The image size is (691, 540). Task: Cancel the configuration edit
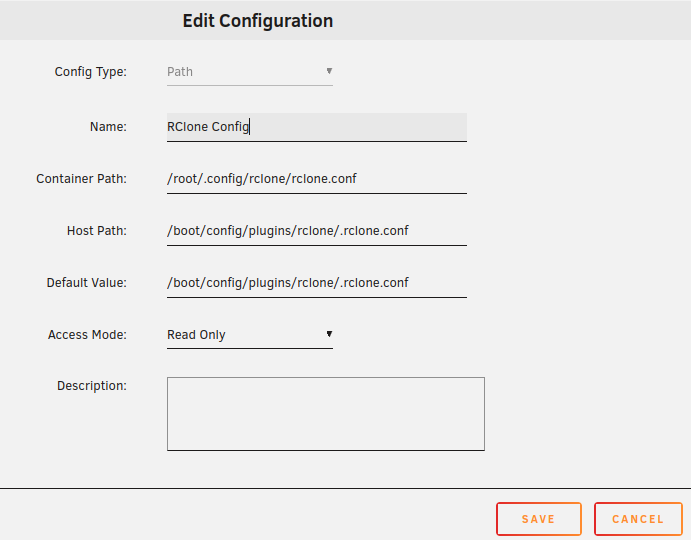tap(637, 519)
